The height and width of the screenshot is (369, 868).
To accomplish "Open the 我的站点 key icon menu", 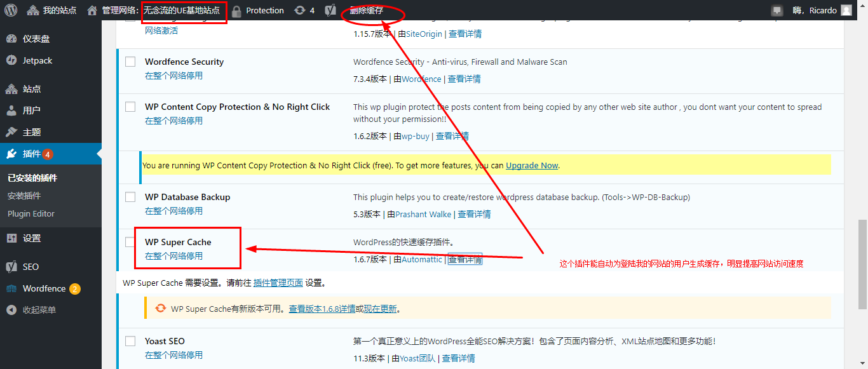I will pos(32,10).
